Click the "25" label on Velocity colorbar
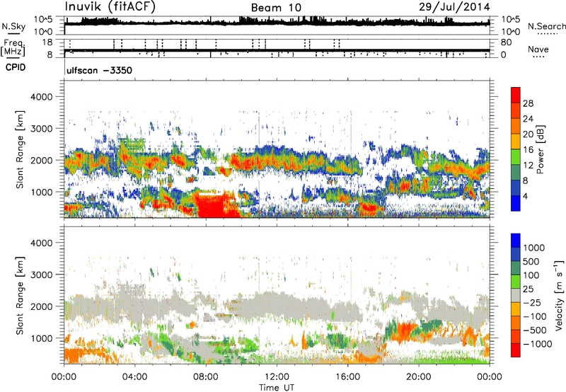Image resolution: width=566 pixels, height=392 pixels. click(528, 289)
